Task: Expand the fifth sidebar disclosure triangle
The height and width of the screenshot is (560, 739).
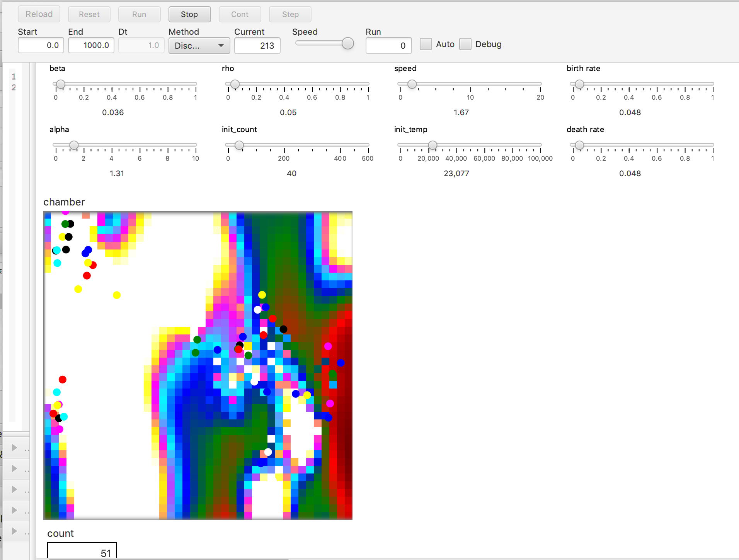Action: (15, 531)
